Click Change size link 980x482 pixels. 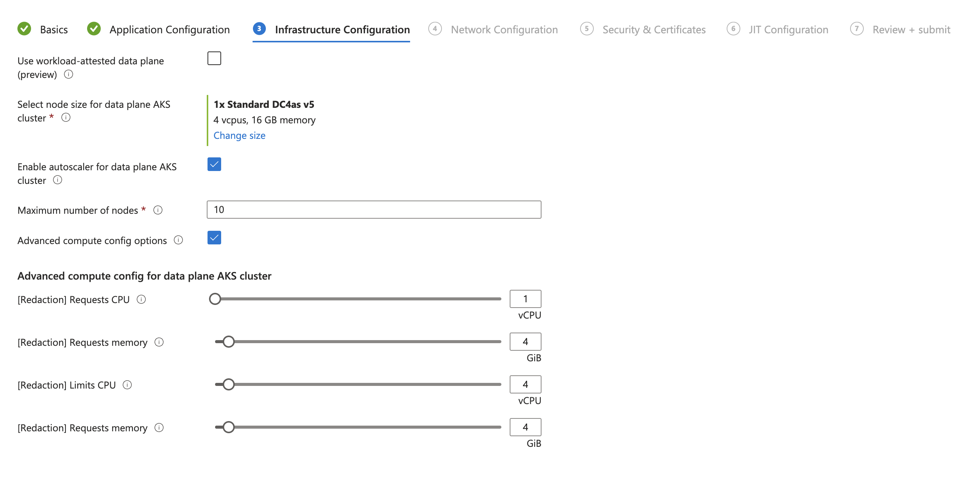point(239,136)
